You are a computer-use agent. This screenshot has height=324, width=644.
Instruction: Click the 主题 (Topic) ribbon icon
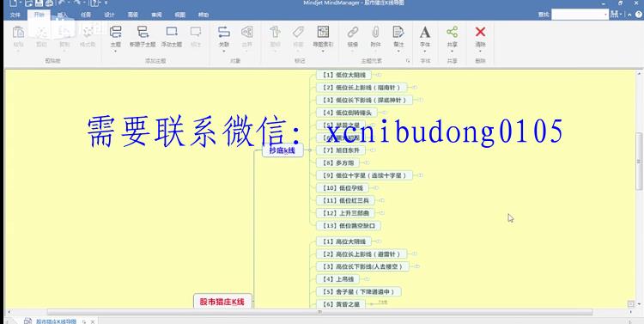115,32
